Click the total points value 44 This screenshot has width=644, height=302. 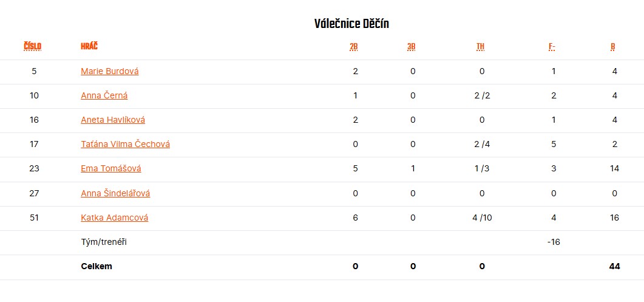[x=614, y=266]
